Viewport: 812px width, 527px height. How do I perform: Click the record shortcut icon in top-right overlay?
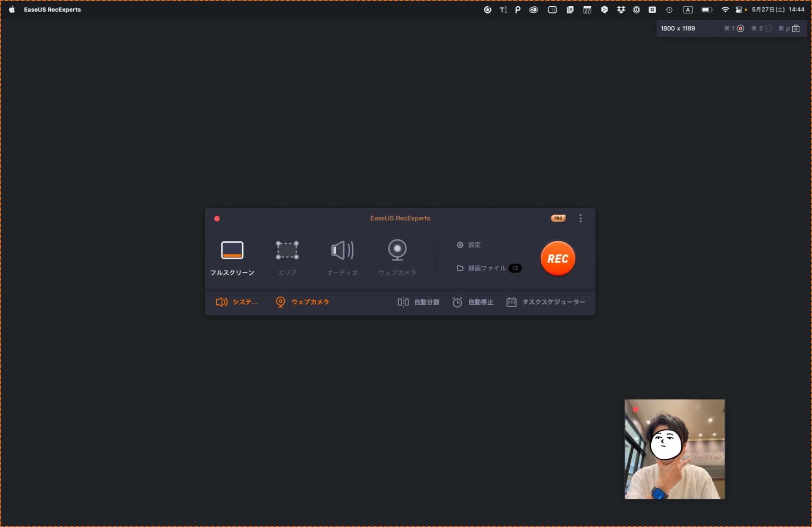pos(741,28)
